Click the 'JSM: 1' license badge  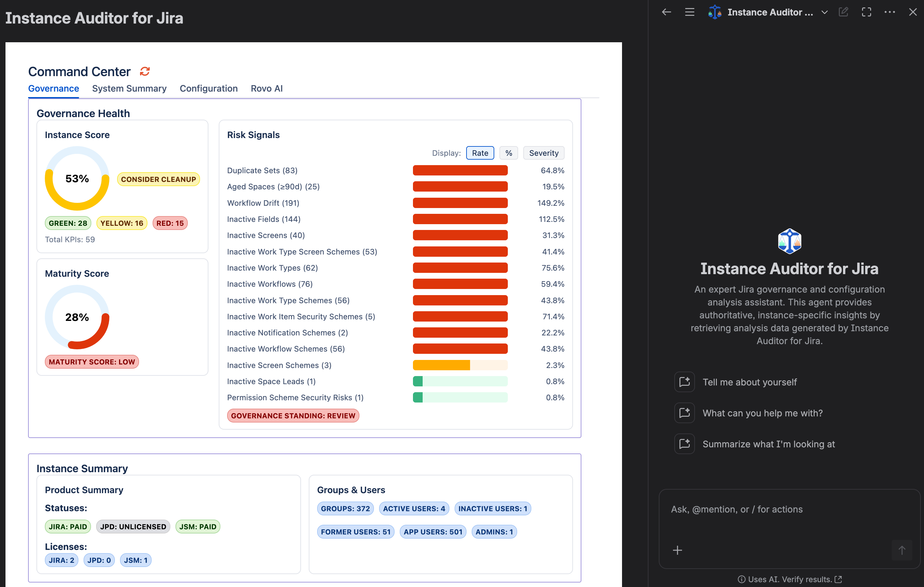point(136,560)
